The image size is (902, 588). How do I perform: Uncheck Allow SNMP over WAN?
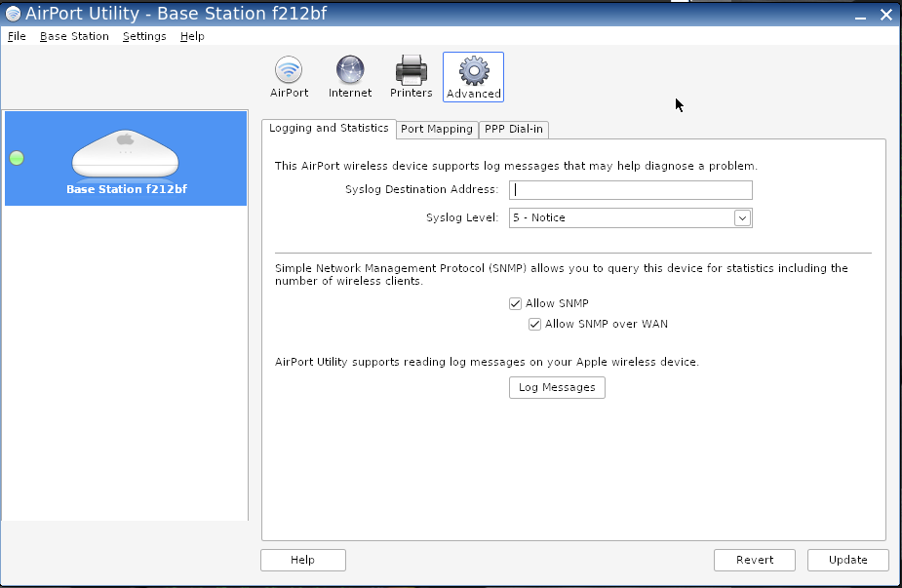pyautogui.click(x=534, y=325)
